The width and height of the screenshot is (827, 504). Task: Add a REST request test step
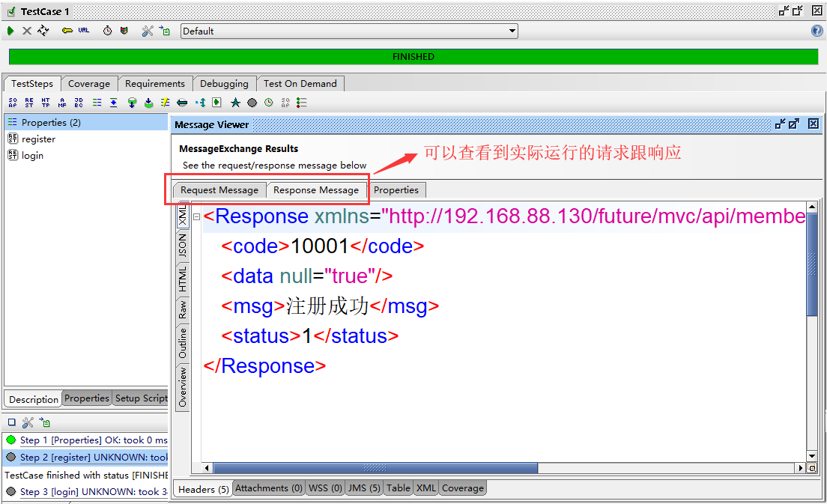pyautogui.click(x=29, y=103)
